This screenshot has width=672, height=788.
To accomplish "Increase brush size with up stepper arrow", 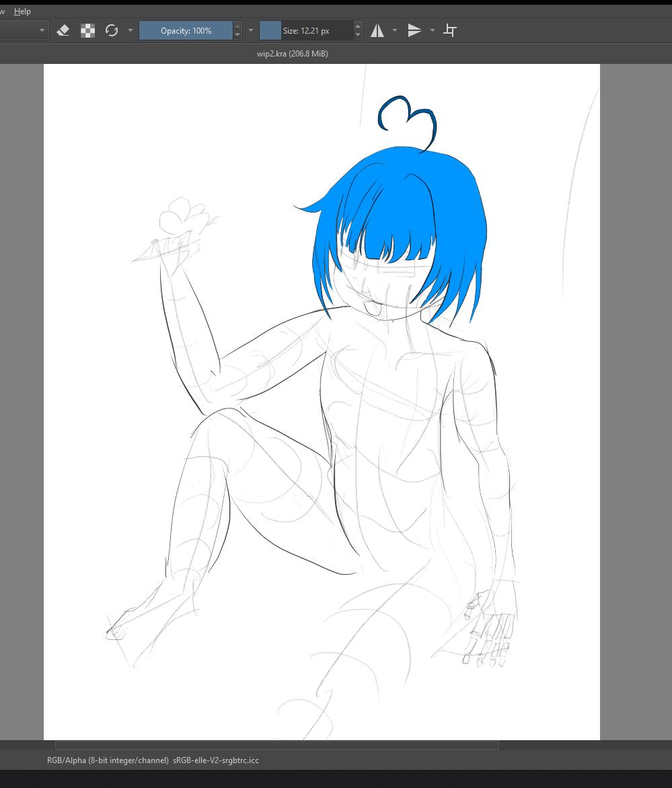I will tap(358, 26).
